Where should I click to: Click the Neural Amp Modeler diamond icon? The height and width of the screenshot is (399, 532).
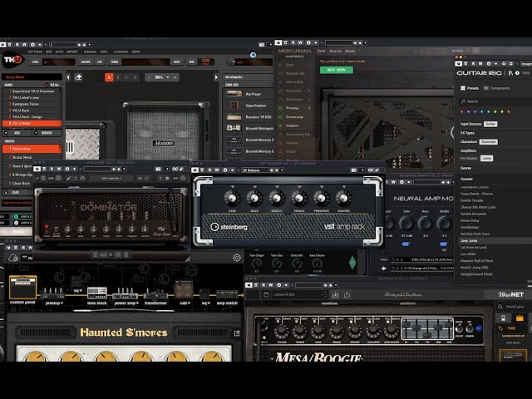(384, 268)
